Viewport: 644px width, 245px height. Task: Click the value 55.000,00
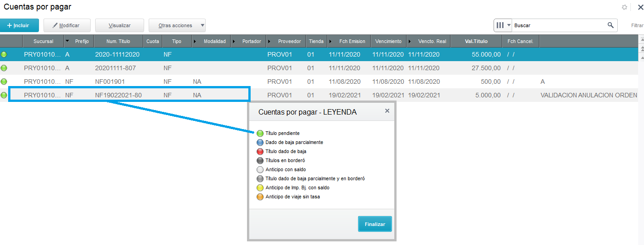(x=486, y=54)
